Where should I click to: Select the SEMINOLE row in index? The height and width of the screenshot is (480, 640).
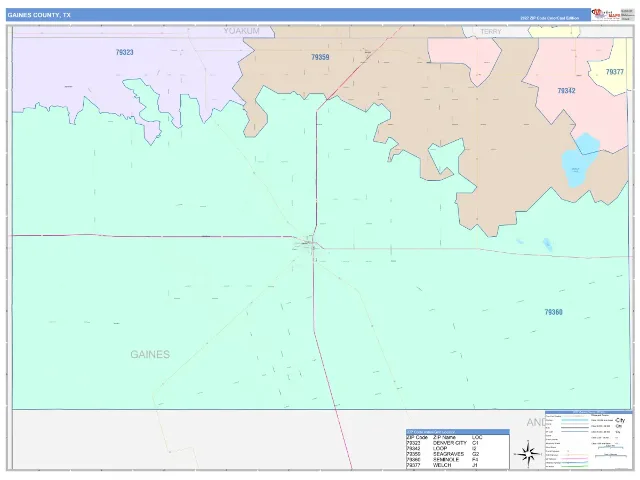[458, 460]
